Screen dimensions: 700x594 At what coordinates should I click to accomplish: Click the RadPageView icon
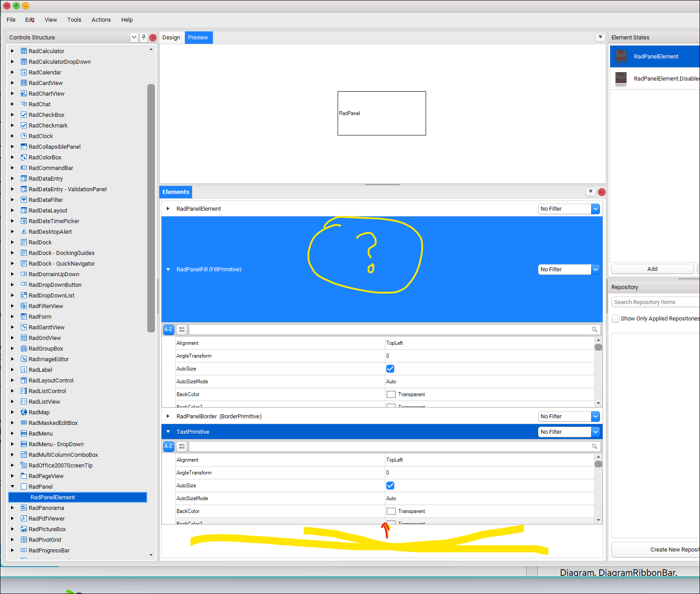click(24, 476)
